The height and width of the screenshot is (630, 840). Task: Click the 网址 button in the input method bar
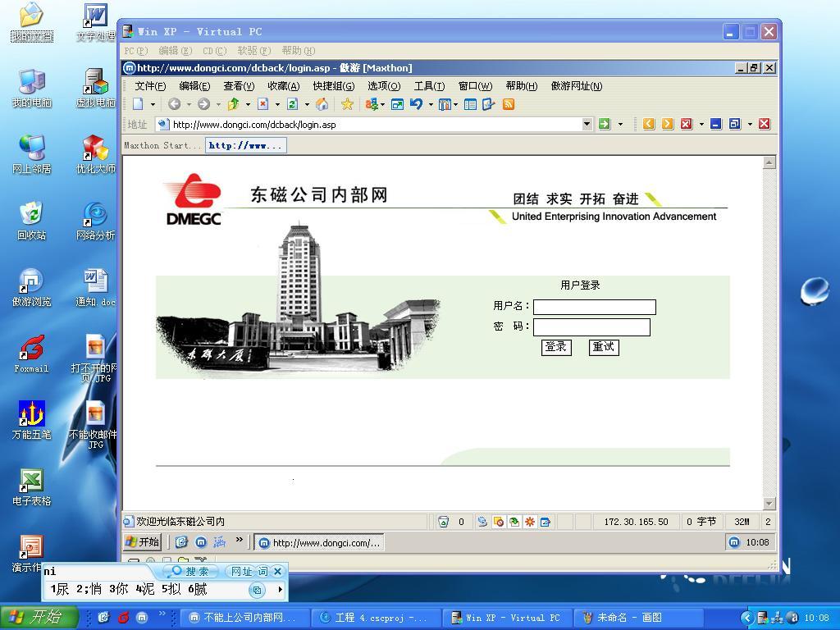click(242, 572)
